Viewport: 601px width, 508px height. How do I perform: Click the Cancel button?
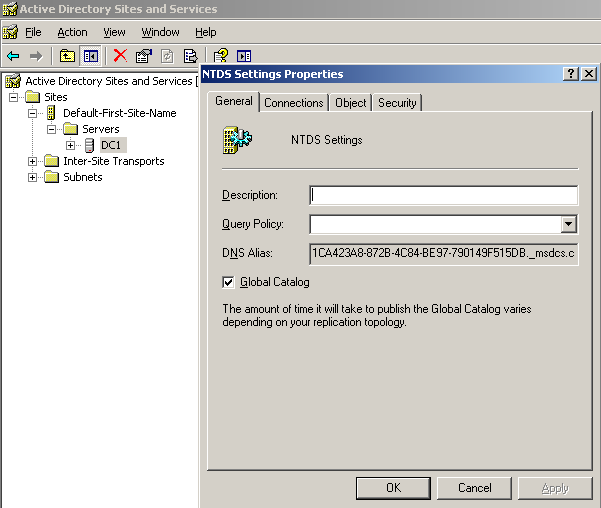point(475,488)
